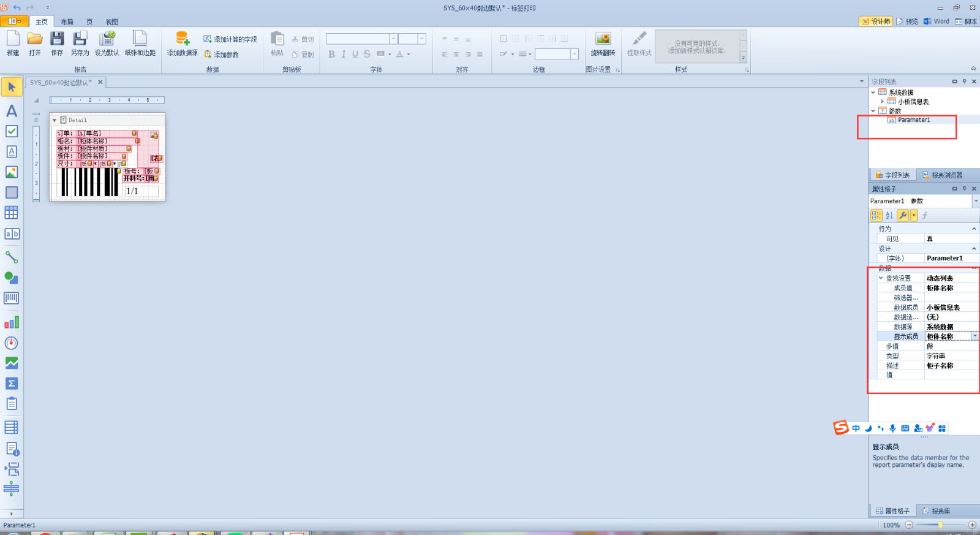
Task: Open the 显示成员 value dropdown
Action: 974,336
